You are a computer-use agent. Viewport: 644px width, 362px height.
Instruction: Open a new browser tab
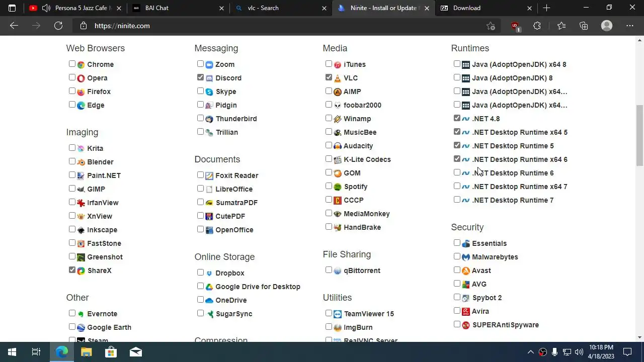(x=546, y=8)
